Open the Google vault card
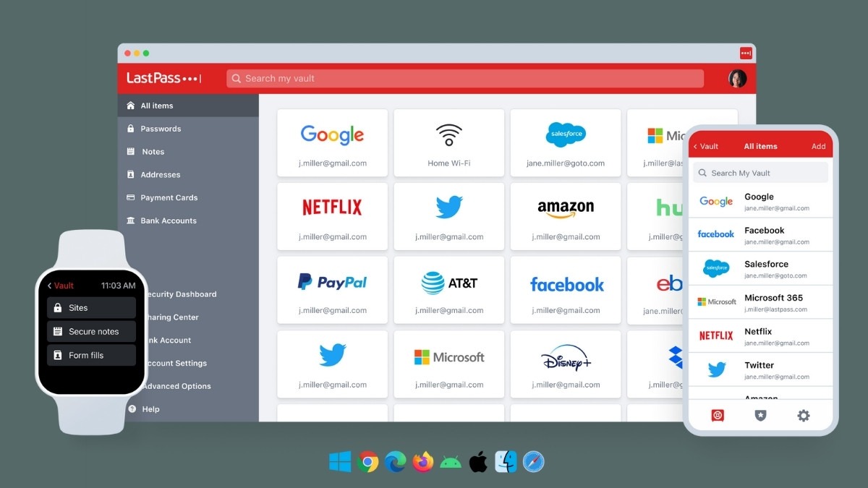 (333, 142)
